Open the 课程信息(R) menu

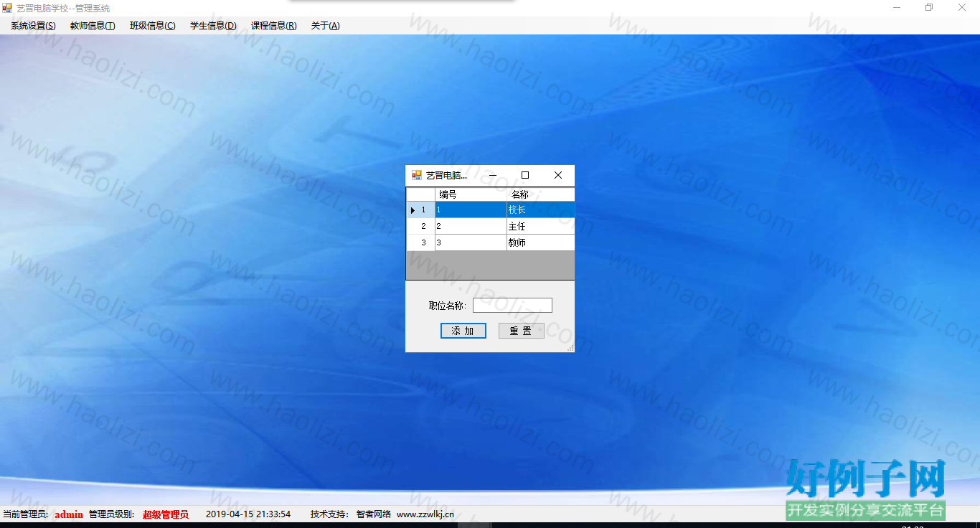pos(274,26)
